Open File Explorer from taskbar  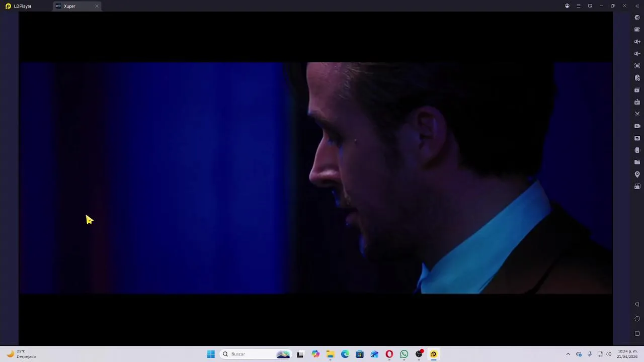point(330,354)
